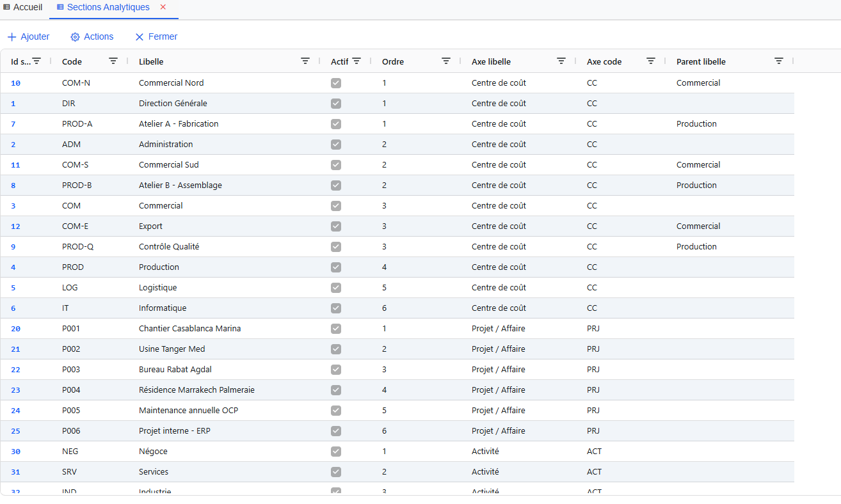This screenshot has width=841, height=504.
Task: Toggle the Actif checkbox for Direction Générale
Action: (x=335, y=103)
